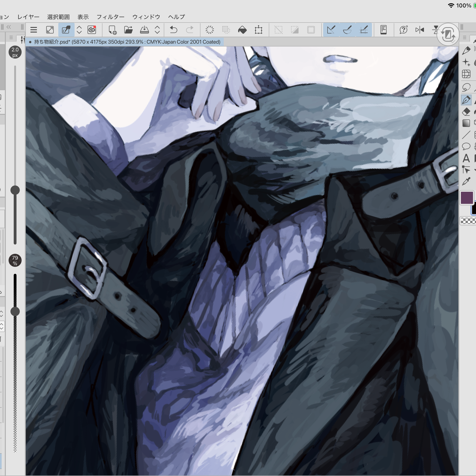Open the フィルター menu

(110, 17)
